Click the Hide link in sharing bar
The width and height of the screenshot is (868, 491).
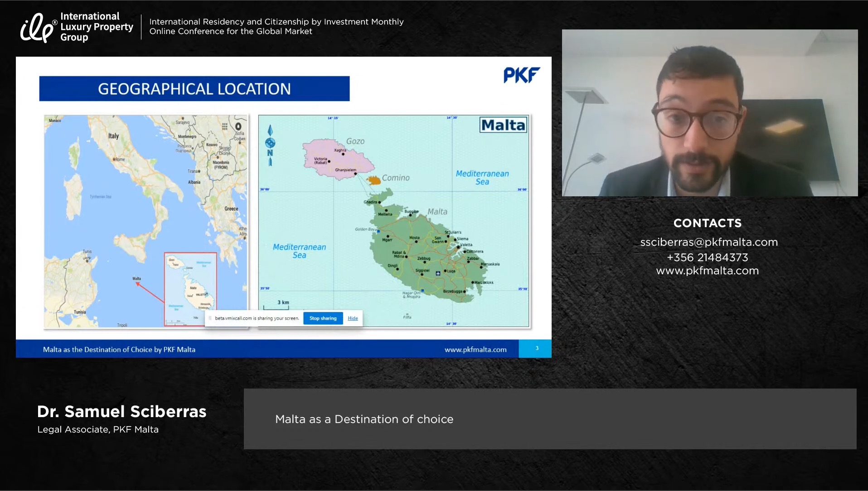pos(353,318)
